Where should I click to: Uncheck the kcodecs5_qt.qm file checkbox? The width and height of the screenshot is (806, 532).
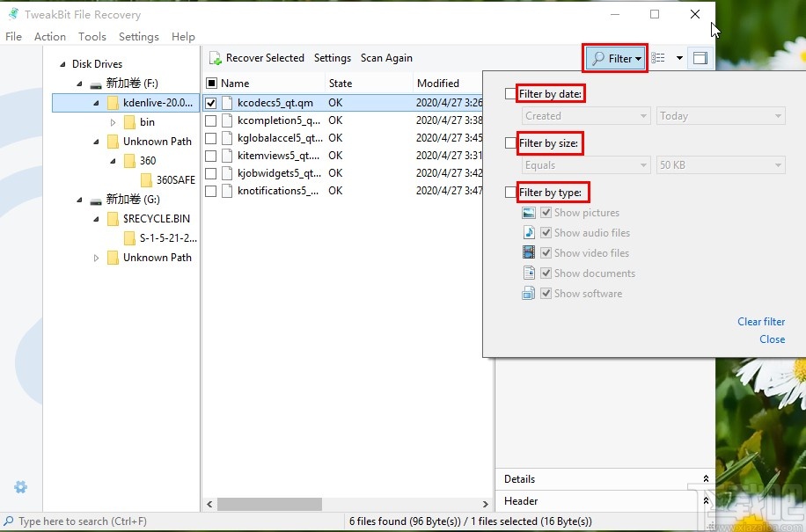[x=211, y=103]
